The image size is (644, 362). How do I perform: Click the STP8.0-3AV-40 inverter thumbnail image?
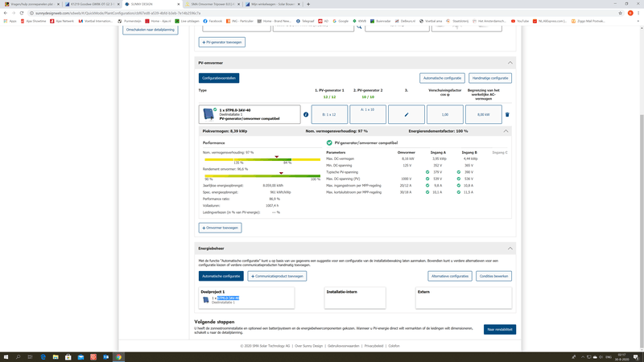click(x=208, y=114)
